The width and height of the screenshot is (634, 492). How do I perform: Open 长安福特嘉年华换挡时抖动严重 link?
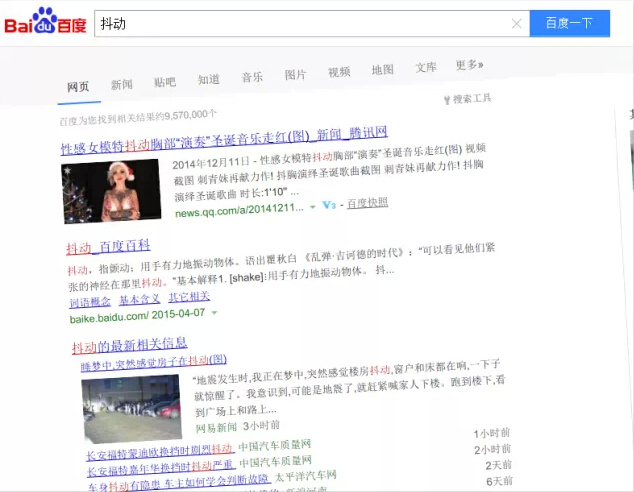161,469
